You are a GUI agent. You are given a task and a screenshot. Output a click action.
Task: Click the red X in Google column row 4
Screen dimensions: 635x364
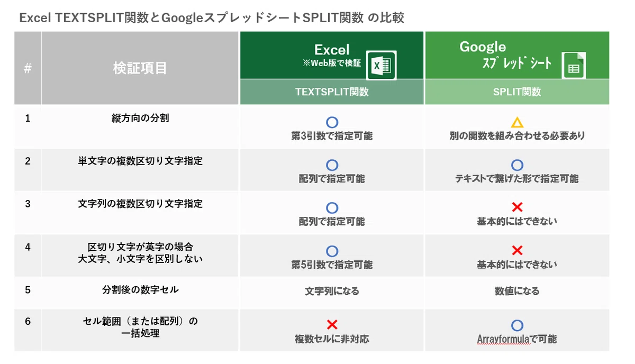[517, 250]
